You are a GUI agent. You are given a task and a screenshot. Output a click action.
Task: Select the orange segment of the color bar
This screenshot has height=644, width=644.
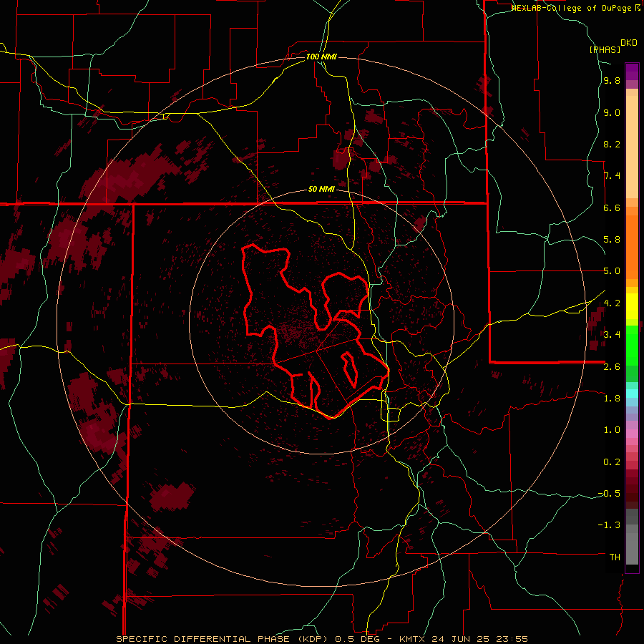pyautogui.click(x=632, y=248)
